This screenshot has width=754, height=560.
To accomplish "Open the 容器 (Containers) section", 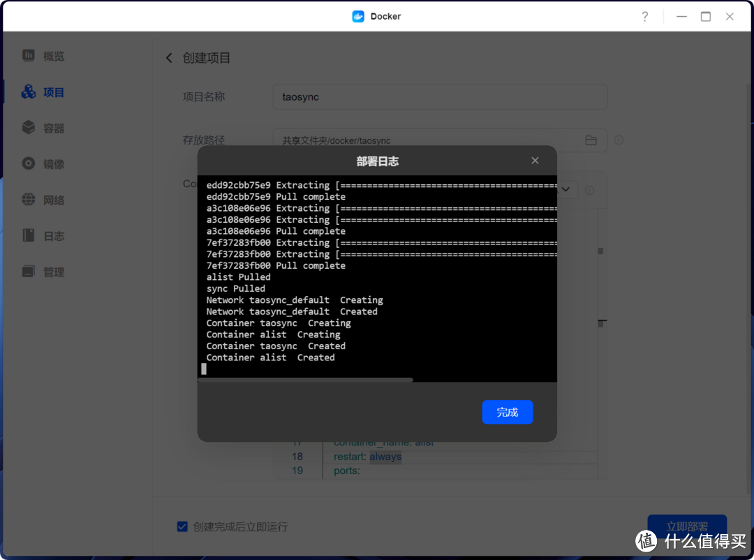I will click(43, 128).
